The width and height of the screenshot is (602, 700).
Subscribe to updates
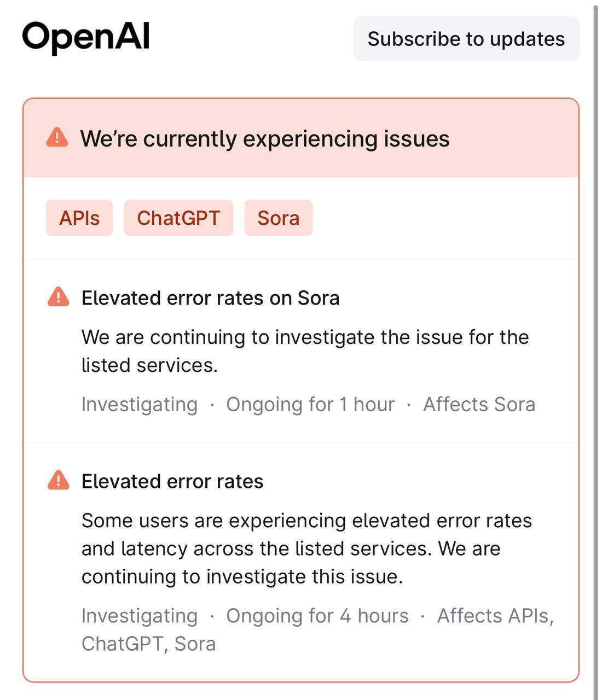pos(466,39)
